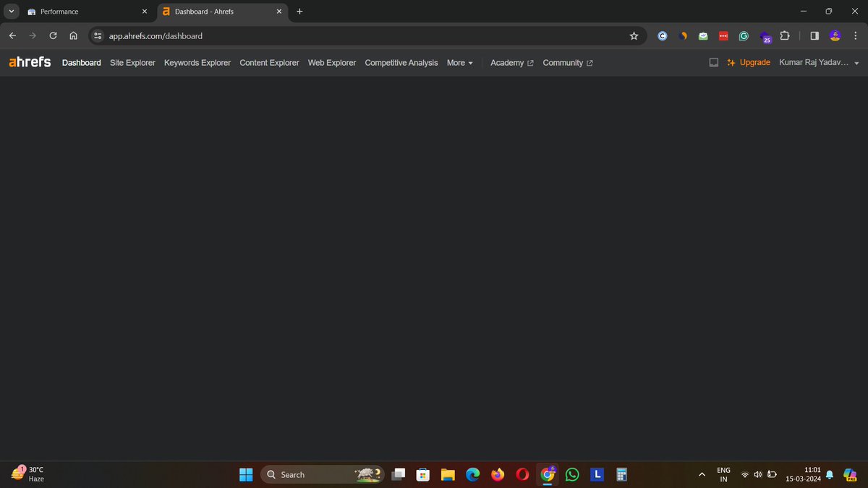Expand the More dropdown
Viewport: 868px width, 488px height.
click(460, 63)
